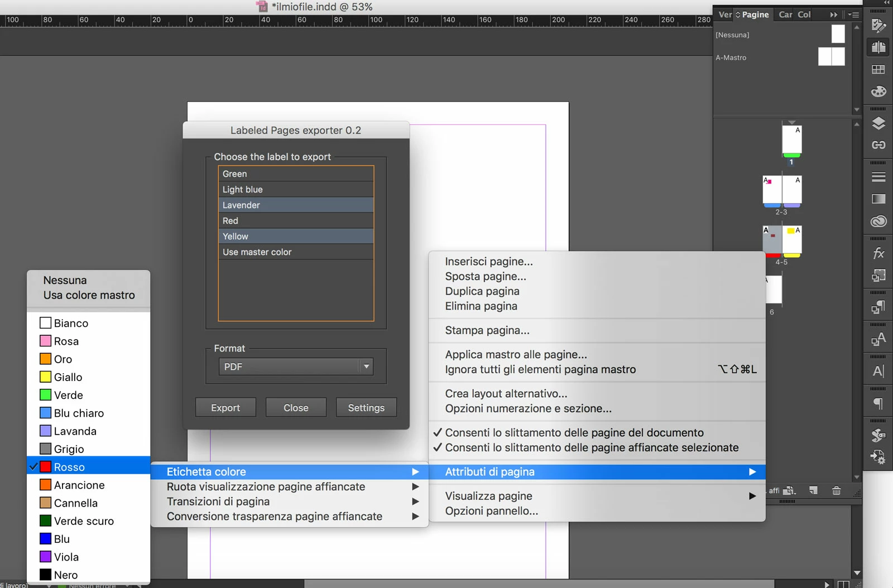Expand Transizioni di pagina submenu
This screenshot has height=588, width=893.
click(x=290, y=502)
